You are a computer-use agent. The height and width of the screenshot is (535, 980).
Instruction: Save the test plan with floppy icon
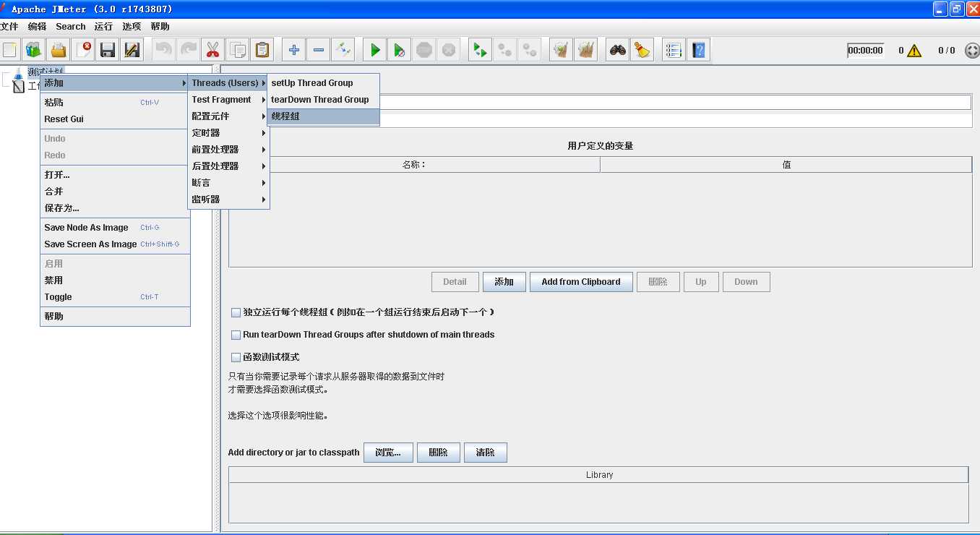108,50
